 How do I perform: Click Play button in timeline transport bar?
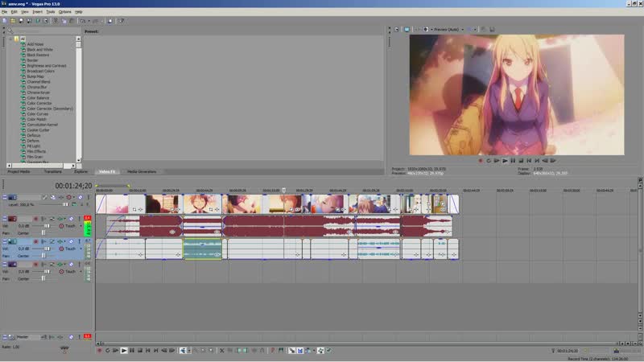point(124,351)
